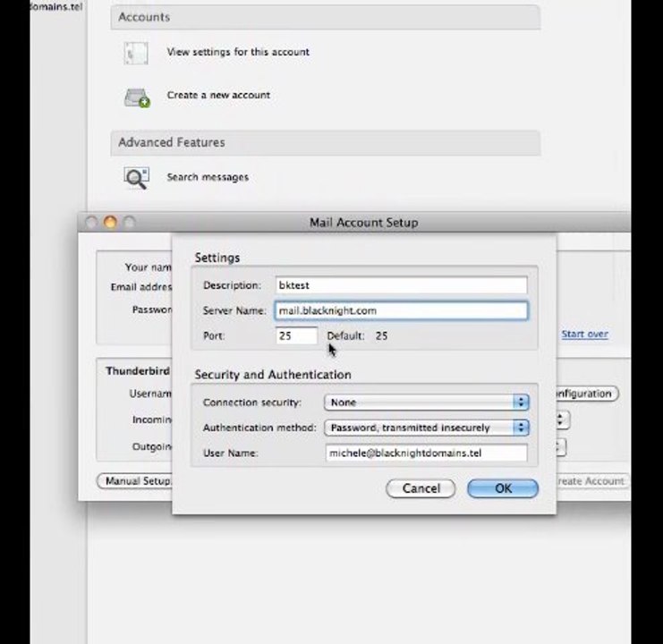Click in the Server Name field
The width and height of the screenshot is (663, 644).
click(x=401, y=310)
